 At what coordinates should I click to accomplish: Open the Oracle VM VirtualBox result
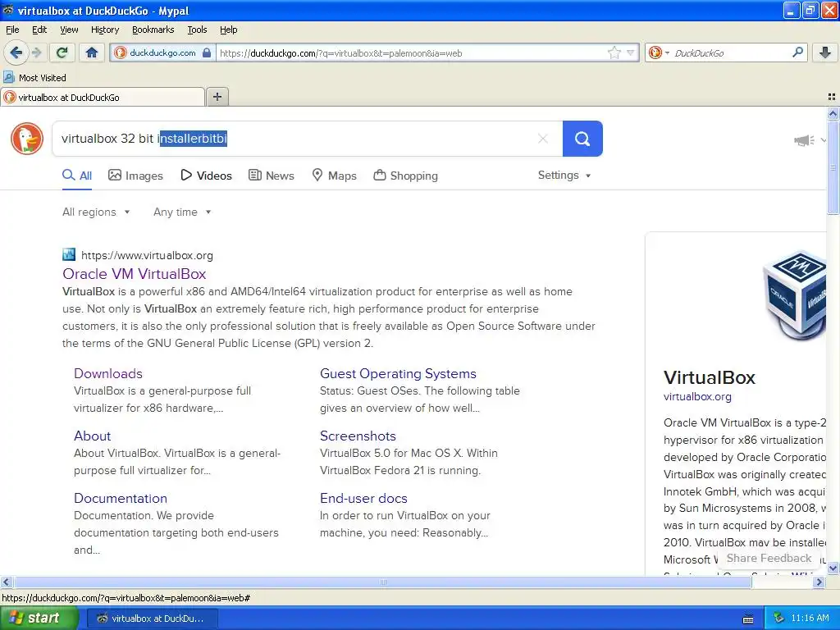135,274
